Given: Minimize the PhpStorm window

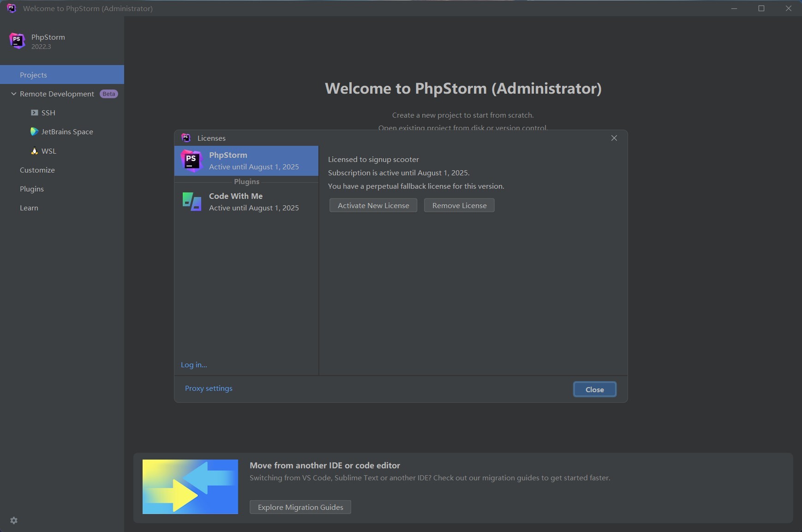Looking at the screenshot, I should [x=734, y=8].
